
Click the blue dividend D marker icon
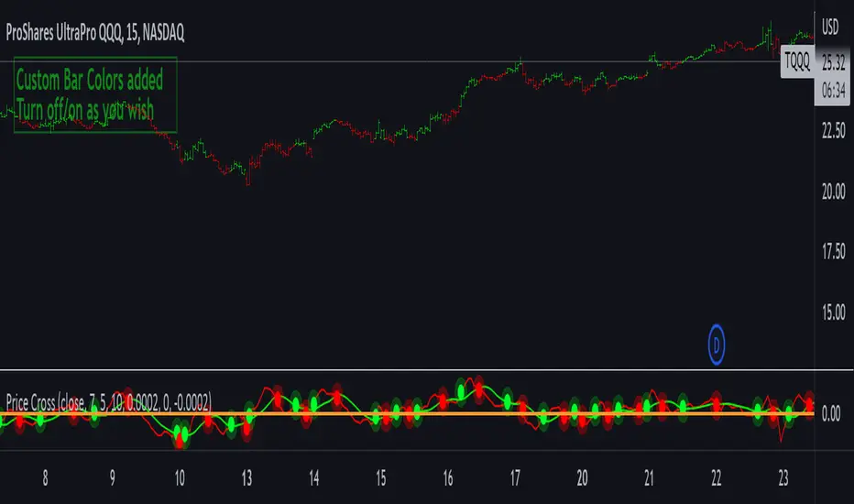click(717, 345)
